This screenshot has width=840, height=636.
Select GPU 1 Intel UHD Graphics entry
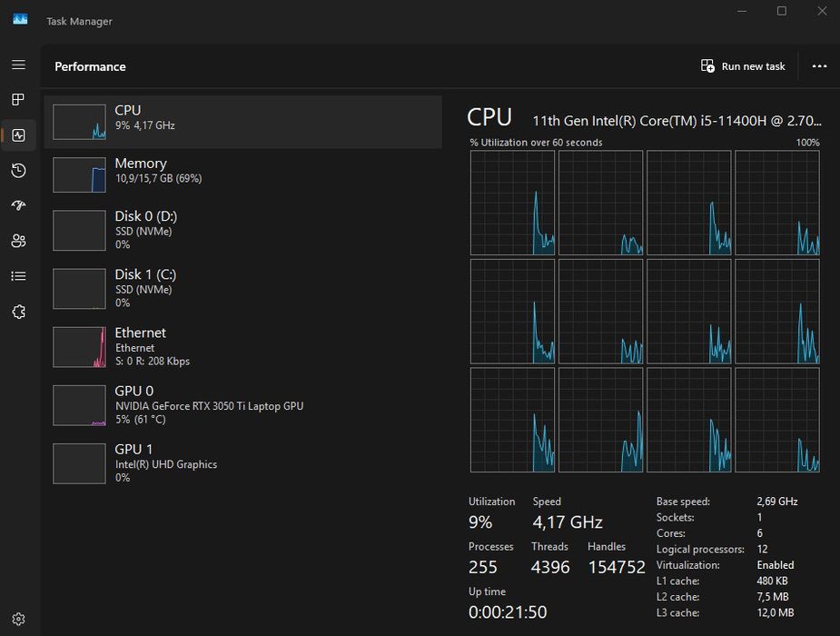[x=243, y=464]
